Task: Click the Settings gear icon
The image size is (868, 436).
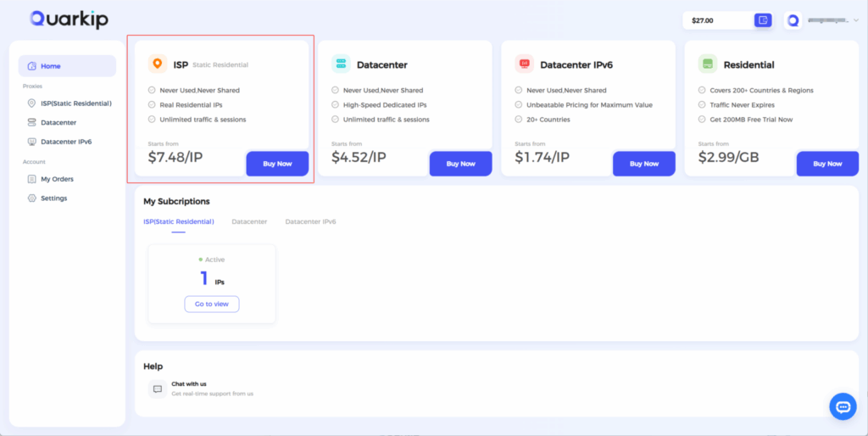Action: (31, 198)
